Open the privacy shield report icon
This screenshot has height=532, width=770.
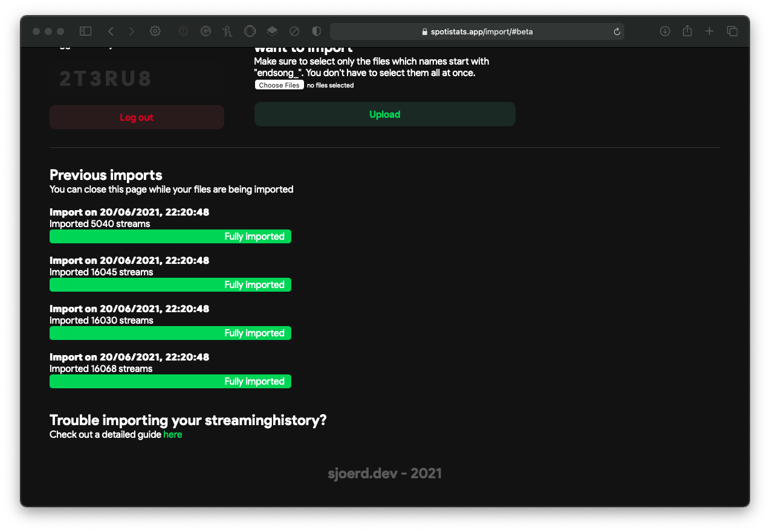tap(316, 31)
